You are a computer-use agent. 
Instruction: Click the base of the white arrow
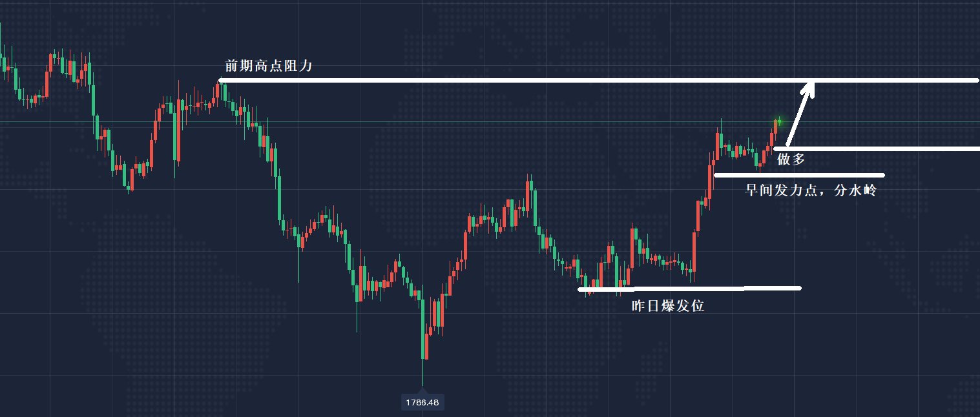787,143
